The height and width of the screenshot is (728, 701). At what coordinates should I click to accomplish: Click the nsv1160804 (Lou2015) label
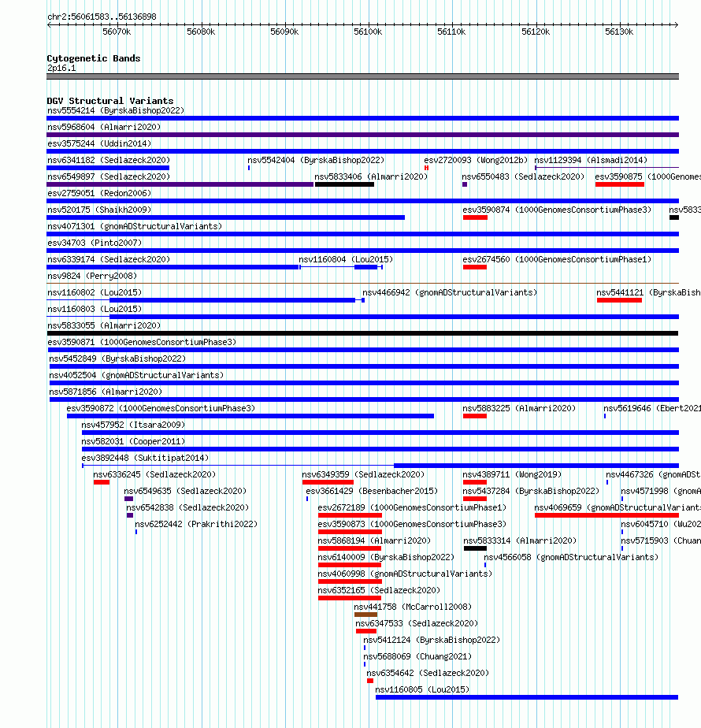pos(346,259)
